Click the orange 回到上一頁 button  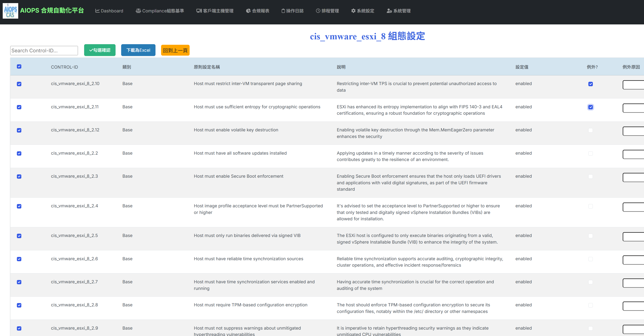(x=175, y=50)
